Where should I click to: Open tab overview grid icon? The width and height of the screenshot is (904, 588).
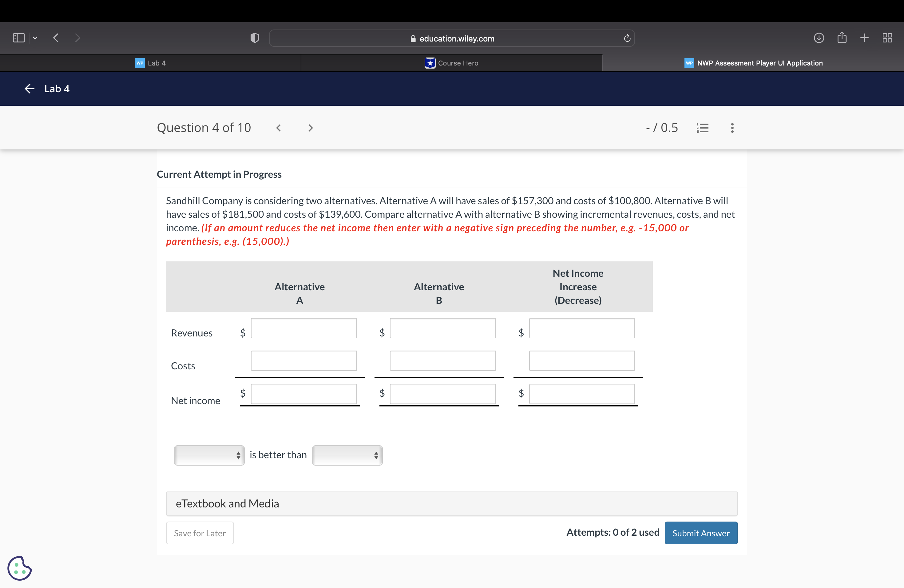point(887,38)
